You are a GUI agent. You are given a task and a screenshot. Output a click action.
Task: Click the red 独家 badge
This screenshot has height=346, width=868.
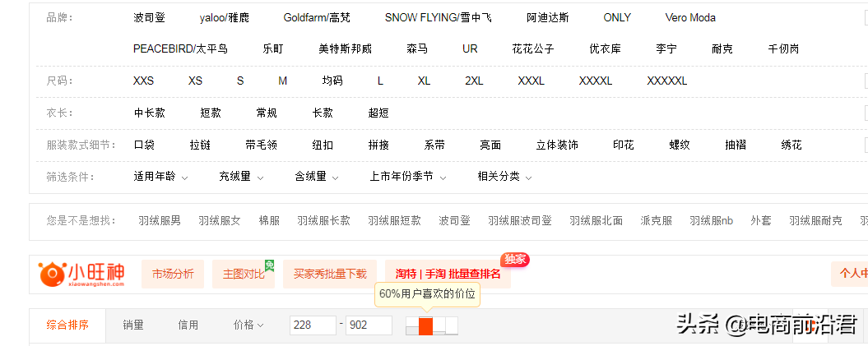coord(515,260)
